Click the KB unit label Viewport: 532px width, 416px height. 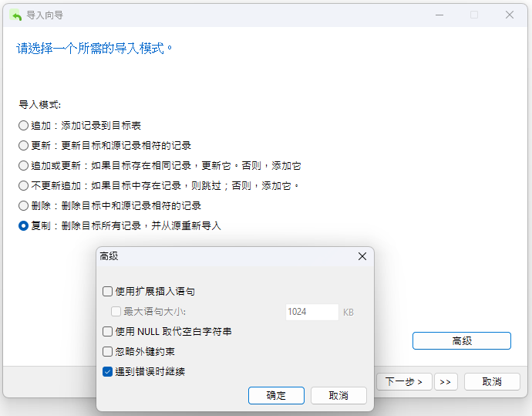[x=348, y=313]
